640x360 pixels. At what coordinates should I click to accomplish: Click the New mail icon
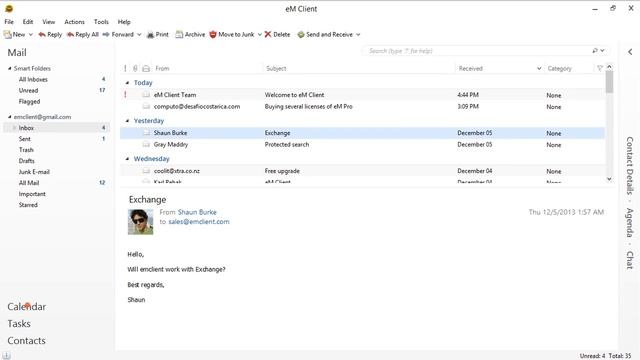click(7, 35)
